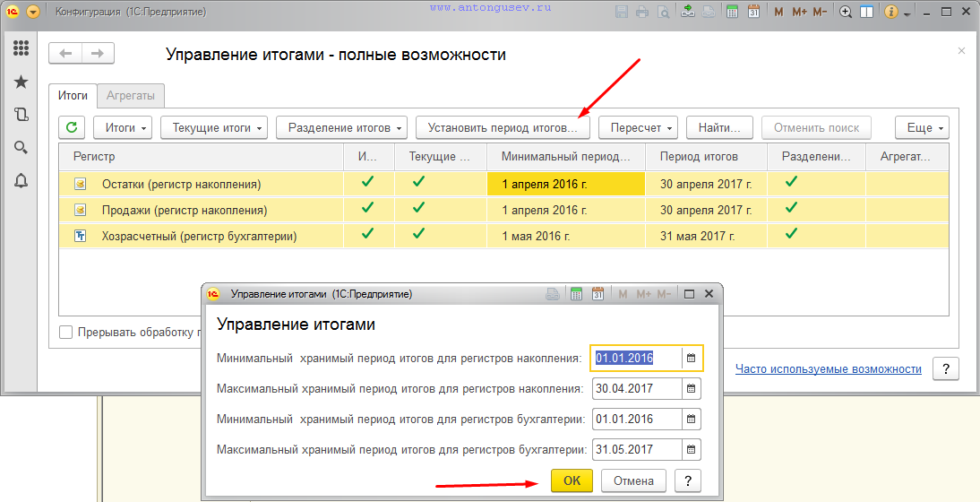This screenshot has width=980, height=502.
Task: Click the Период итогов column header
Action: [706, 156]
